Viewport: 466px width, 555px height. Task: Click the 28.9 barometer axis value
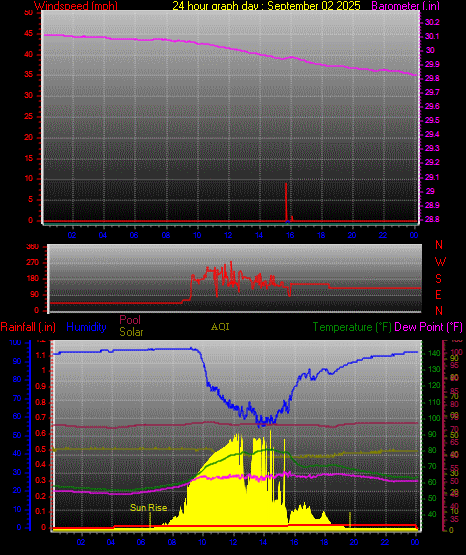(432, 205)
